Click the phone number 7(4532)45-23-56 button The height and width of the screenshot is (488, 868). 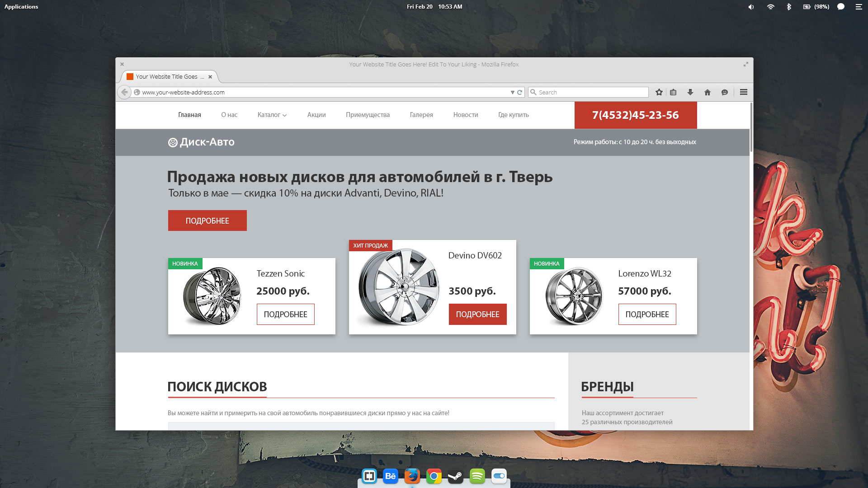635,115
